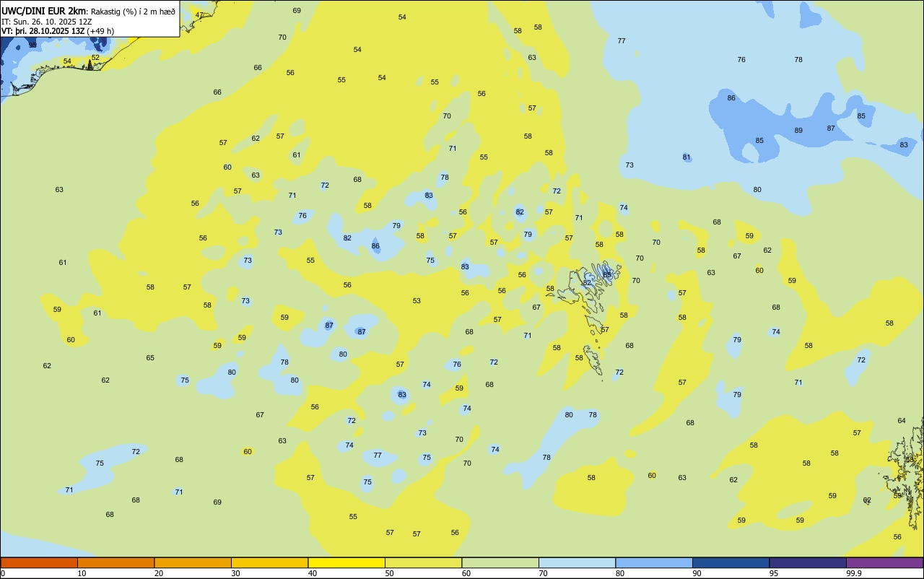Select the pale yellow 50–60 legend swatch
This screenshot has height=579, width=924.
click(423, 562)
